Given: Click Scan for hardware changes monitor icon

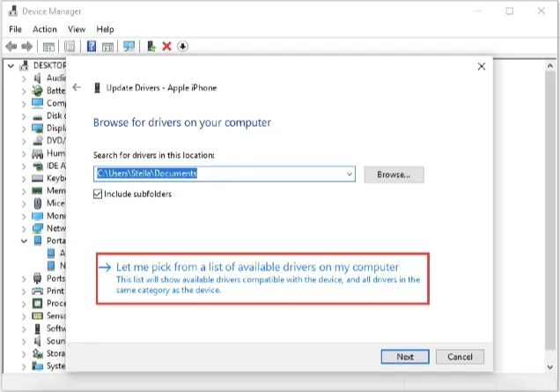Looking at the screenshot, I should (x=129, y=46).
